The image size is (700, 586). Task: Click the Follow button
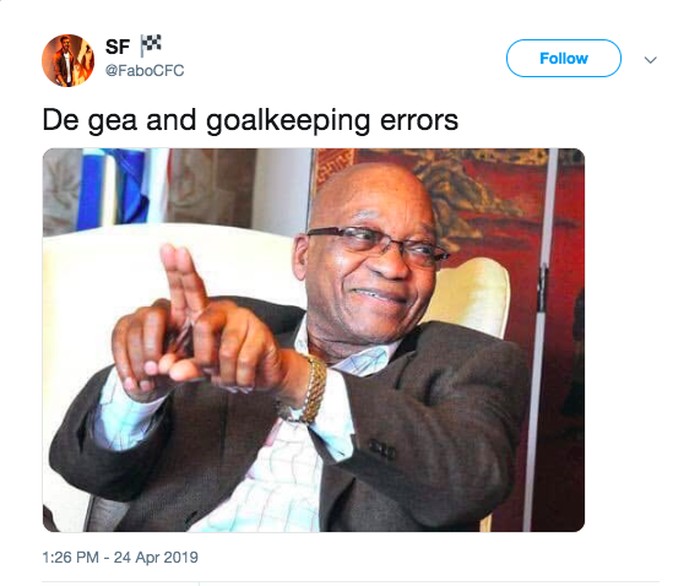point(563,59)
